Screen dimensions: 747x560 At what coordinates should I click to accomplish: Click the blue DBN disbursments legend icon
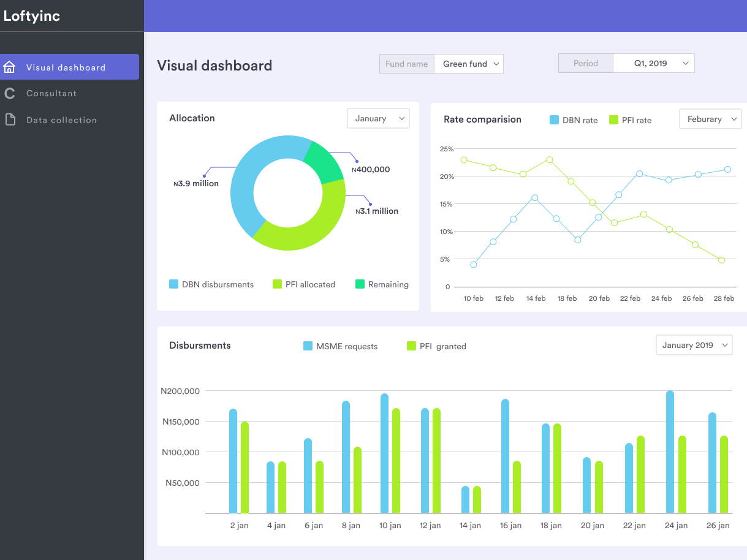click(173, 284)
